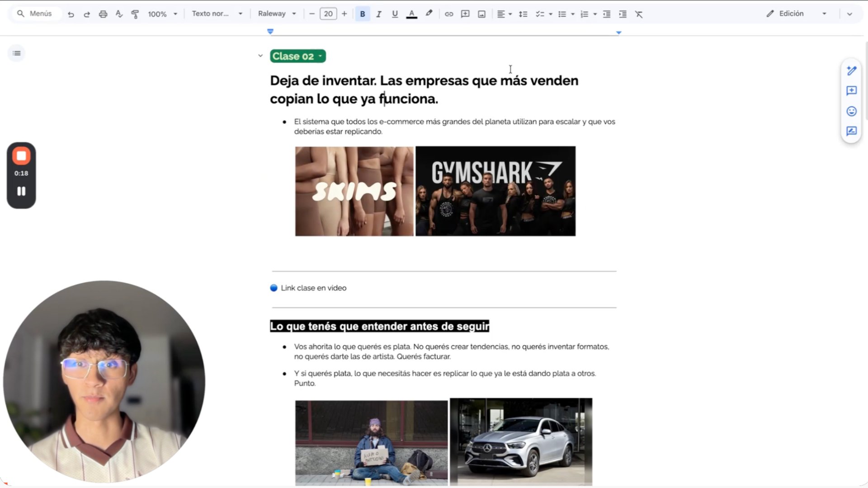The width and height of the screenshot is (868, 488).
Task: Click the silver Mercedes photo
Action: [521, 442]
